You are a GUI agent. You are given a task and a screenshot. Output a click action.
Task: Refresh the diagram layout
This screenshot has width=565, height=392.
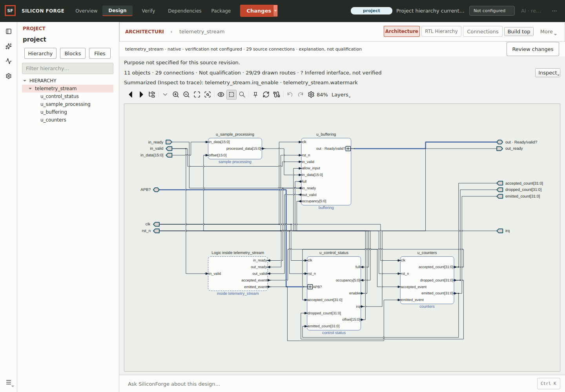[266, 94]
